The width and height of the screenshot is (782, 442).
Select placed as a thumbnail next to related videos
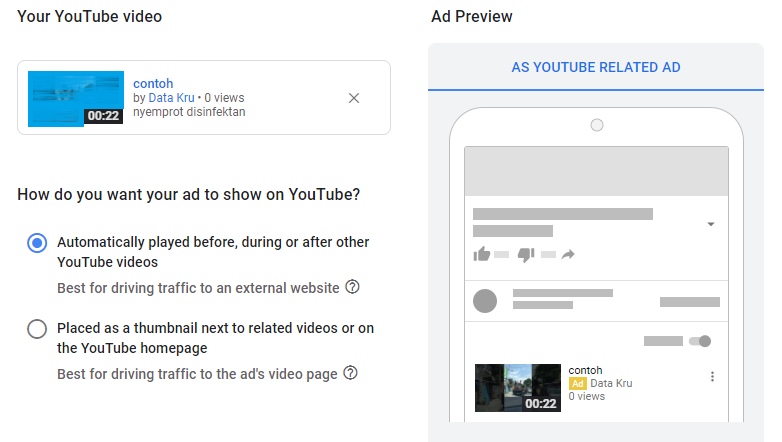coord(37,329)
